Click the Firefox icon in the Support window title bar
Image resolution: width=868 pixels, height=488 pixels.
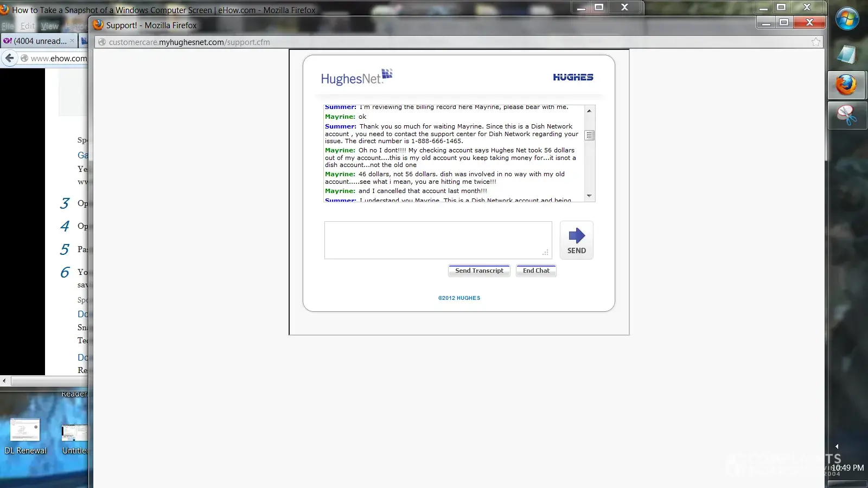click(98, 25)
